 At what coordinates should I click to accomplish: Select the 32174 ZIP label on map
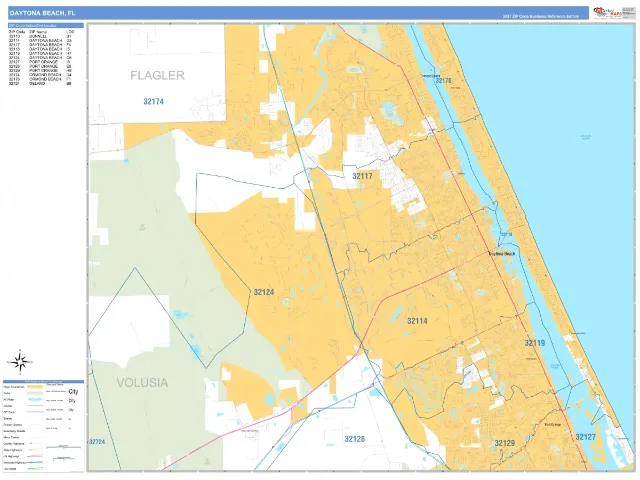click(153, 102)
